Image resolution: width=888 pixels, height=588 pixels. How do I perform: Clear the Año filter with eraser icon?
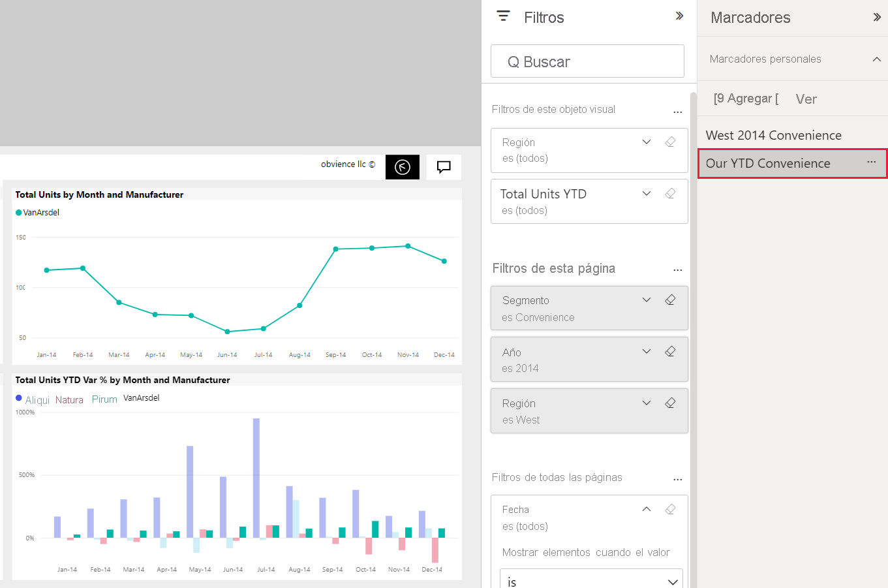[670, 351]
